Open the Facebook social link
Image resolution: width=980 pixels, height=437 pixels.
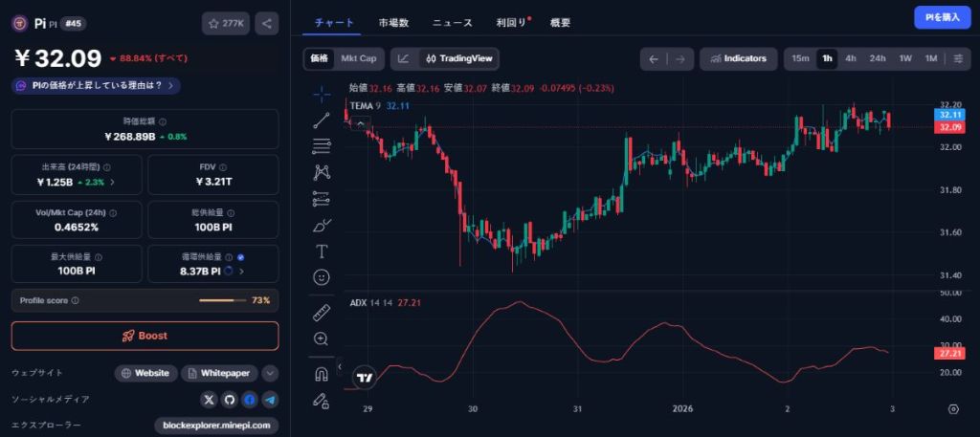(x=250, y=400)
